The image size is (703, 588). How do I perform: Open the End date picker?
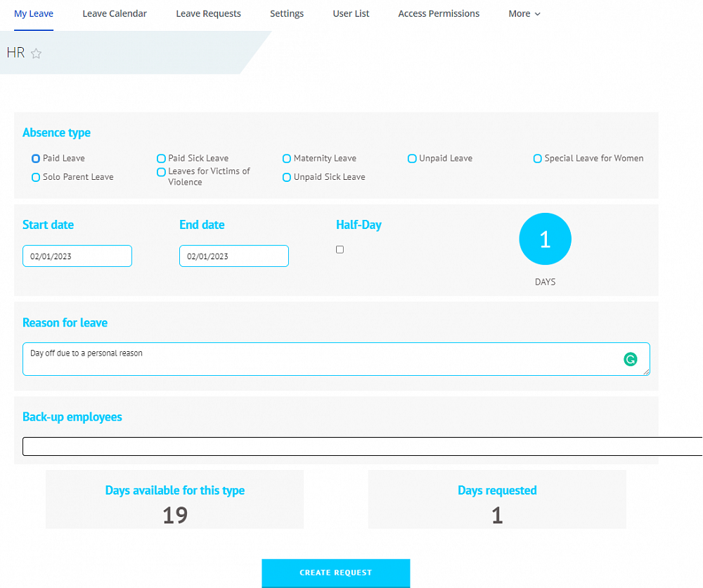(233, 256)
